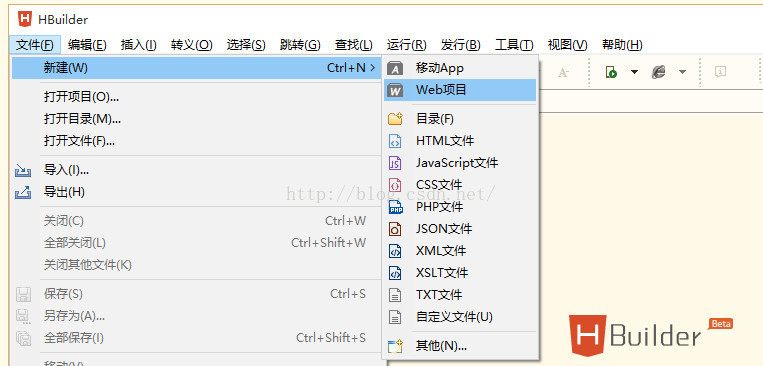Select 导出(H) menu entry text
The image size is (763, 366).
pos(64,192)
